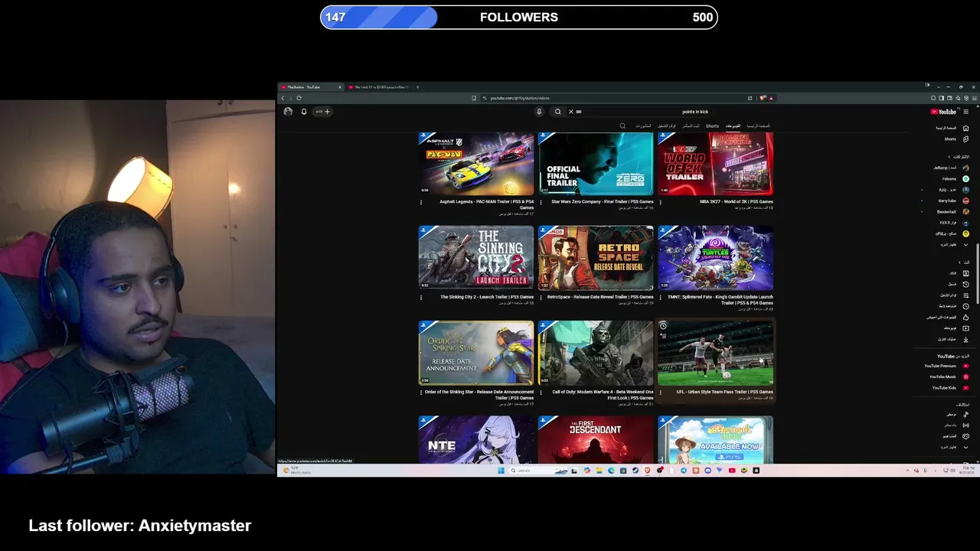Open Order of the Sinking Star thumbnail
Image resolution: width=980 pixels, height=551 pixels.
[x=476, y=353]
